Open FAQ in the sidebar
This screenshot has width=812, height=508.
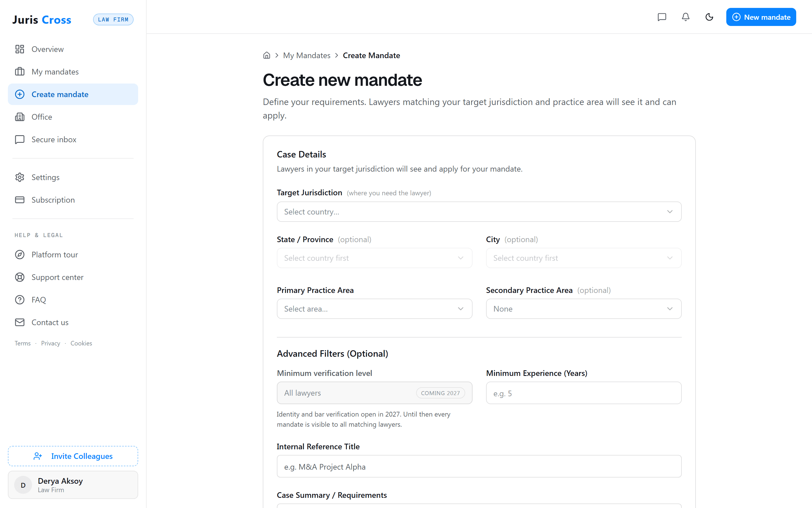[x=73, y=300]
